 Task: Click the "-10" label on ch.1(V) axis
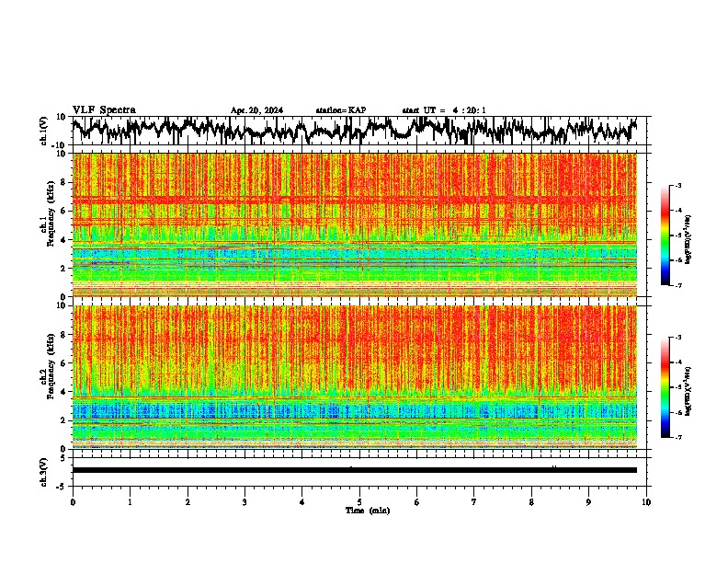(x=60, y=145)
